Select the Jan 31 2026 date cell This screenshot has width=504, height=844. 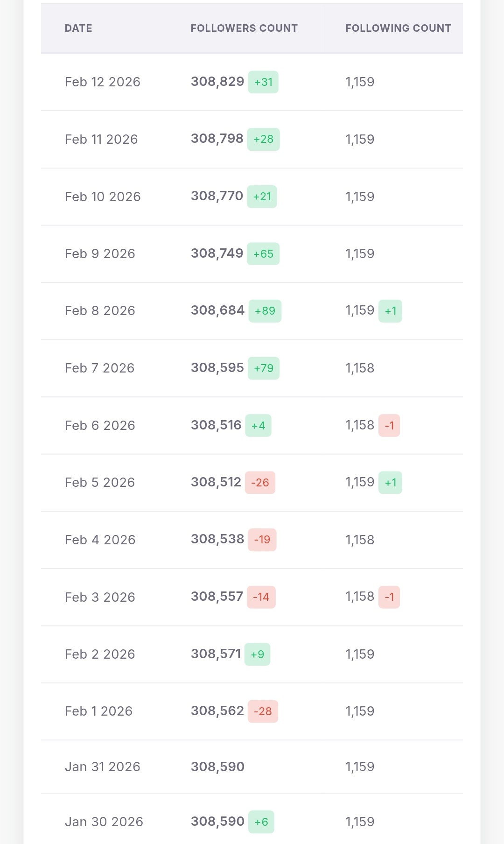[102, 767]
